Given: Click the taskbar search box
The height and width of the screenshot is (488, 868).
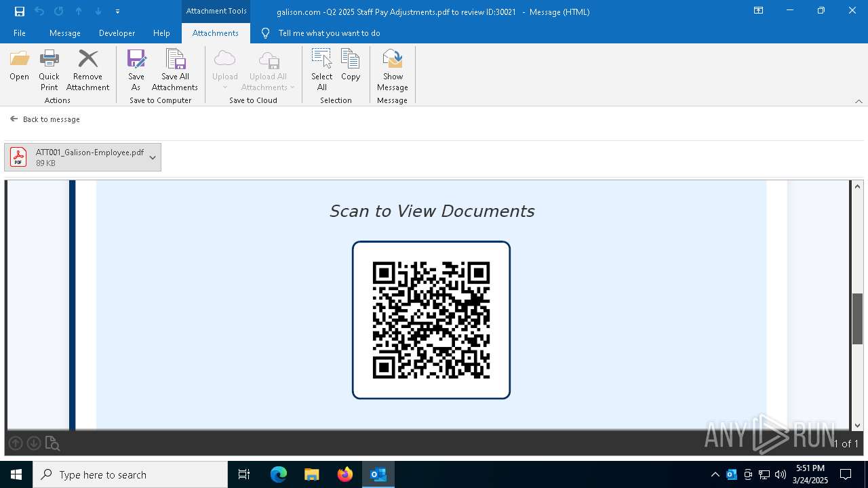Looking at the screenshot, I should click(x=130, y=474).
